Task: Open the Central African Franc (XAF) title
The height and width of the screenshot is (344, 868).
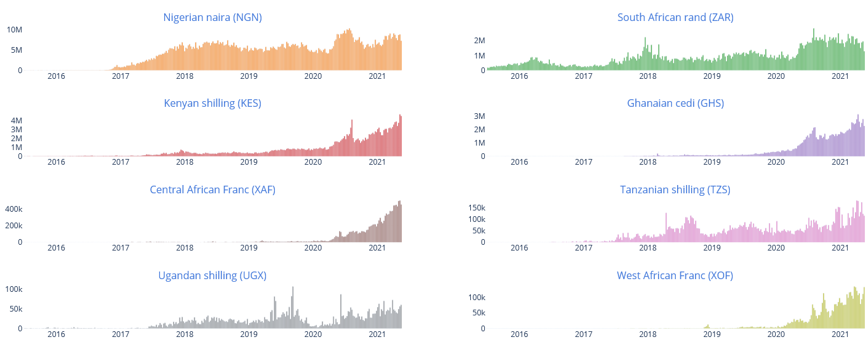Action: [x=213, y=189]
